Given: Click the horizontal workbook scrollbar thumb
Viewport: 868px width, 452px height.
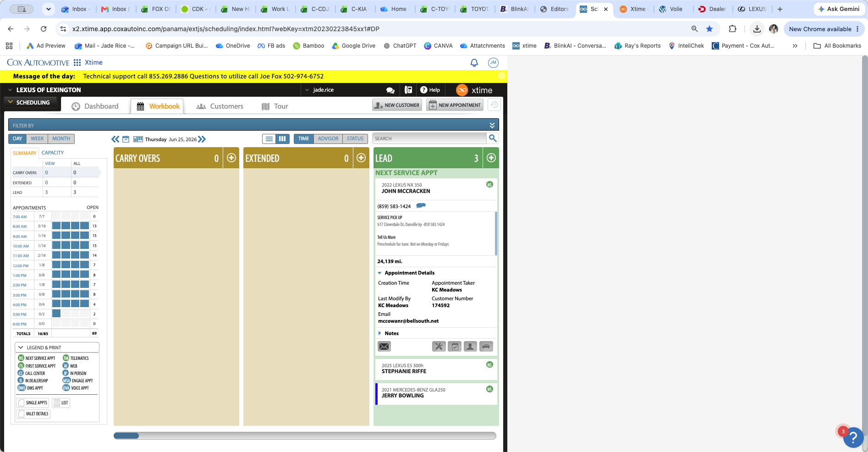Looking at the screenshot, I should [x=126, y=435].
